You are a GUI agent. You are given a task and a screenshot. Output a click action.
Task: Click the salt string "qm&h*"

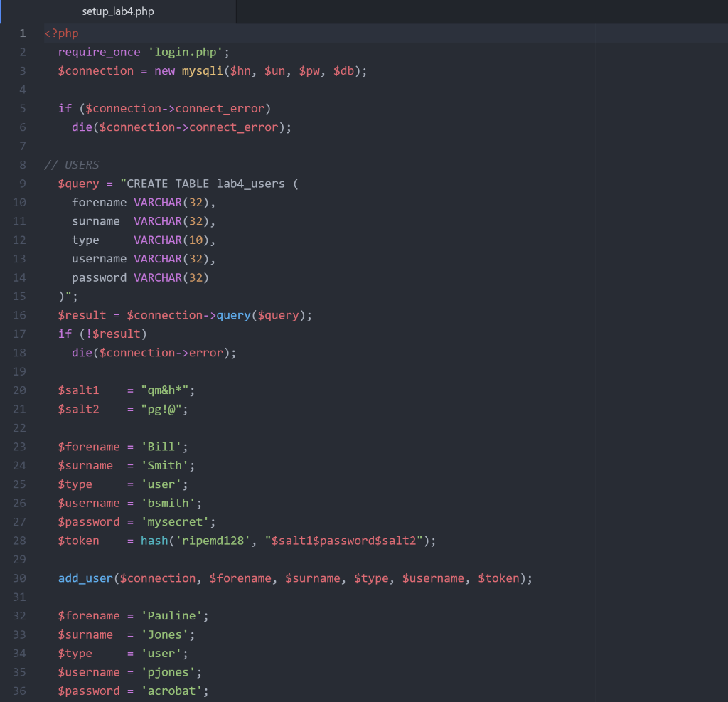pos(164,390)
